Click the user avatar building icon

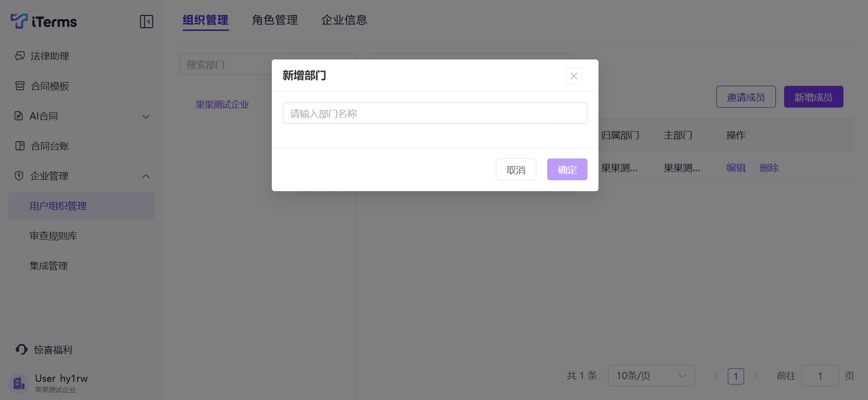coord(19,384)
